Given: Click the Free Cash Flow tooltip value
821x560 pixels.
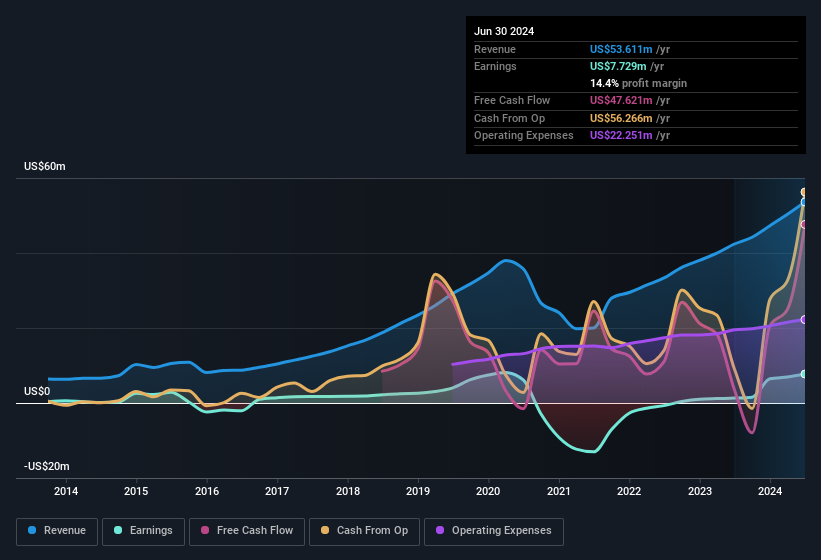Looking at the screenshot, I should pyautogui.click(x=630, y=100).
